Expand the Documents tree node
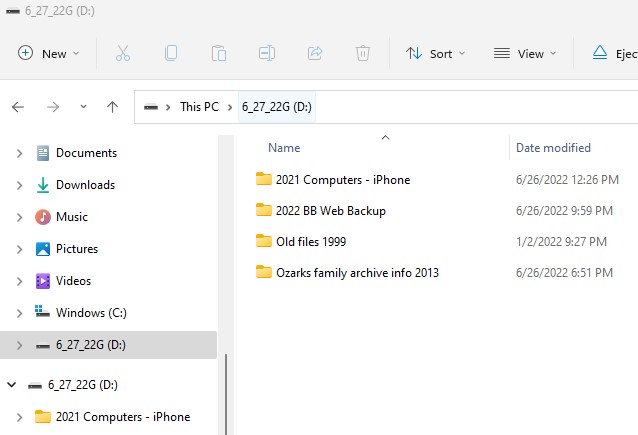This screenshot has height=435, width=638. (19, 153)
